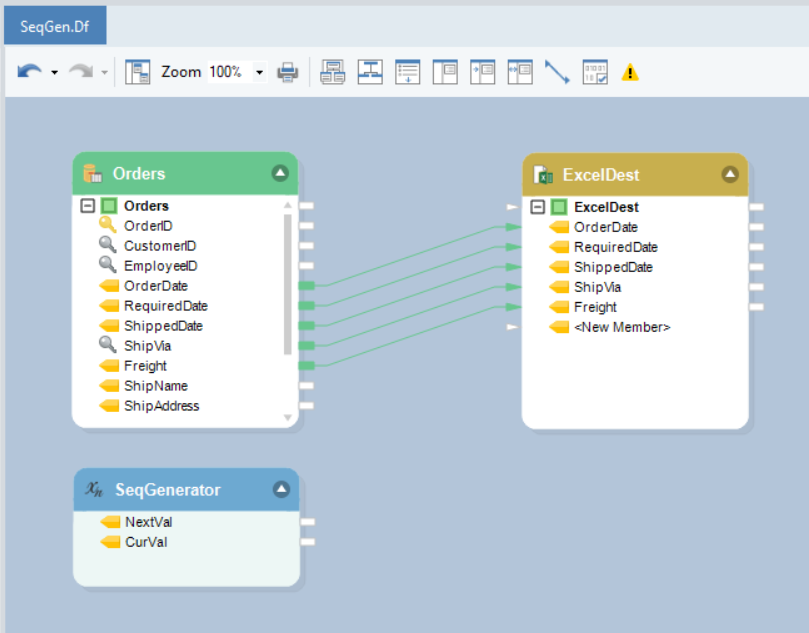Open the undo history dropdown arrow
Viewport: 809px width, 633px height.
click(x=54, y=73)
